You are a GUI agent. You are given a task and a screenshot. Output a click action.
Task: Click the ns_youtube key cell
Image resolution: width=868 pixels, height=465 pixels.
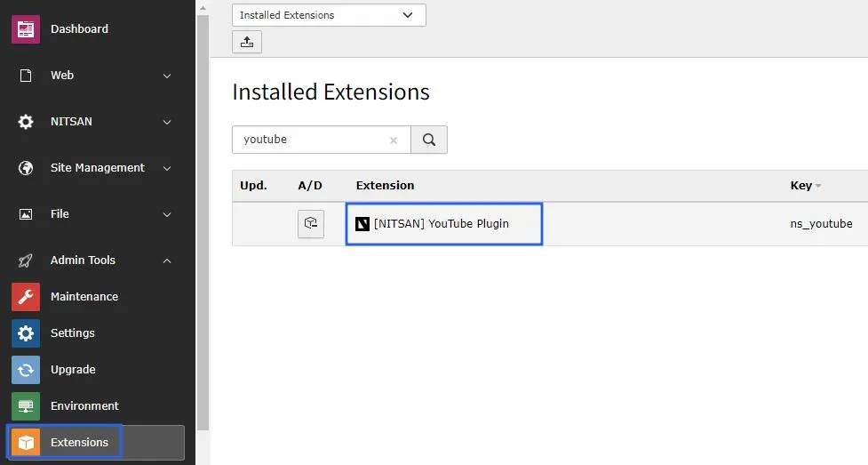(x=821, y=224)
